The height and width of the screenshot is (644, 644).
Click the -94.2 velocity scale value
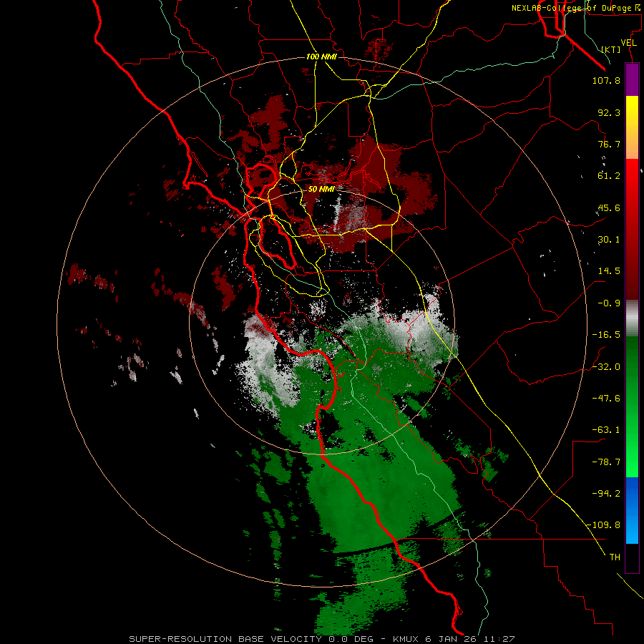pyautogui.click(x=606, y=493)
